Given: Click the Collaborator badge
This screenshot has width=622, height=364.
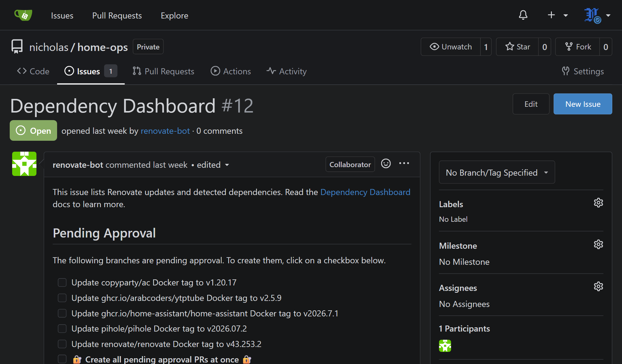Looking at the screenshot, I should 350,164.
